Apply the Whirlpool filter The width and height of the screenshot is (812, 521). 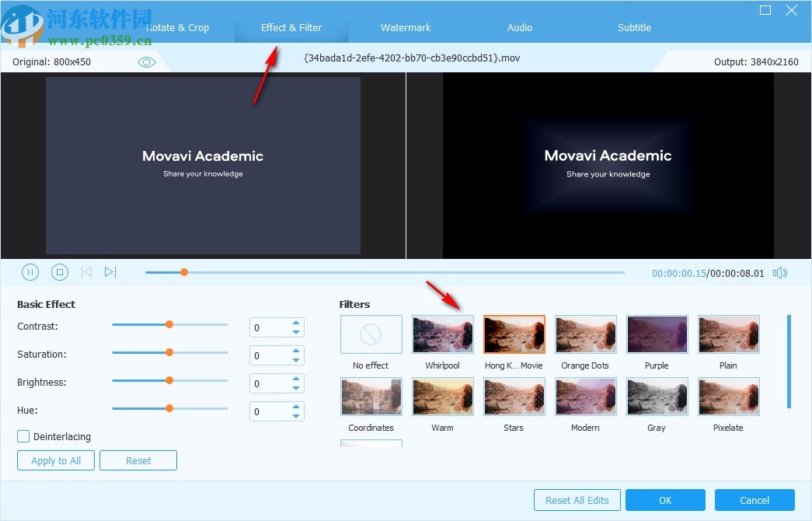(443, 334)
